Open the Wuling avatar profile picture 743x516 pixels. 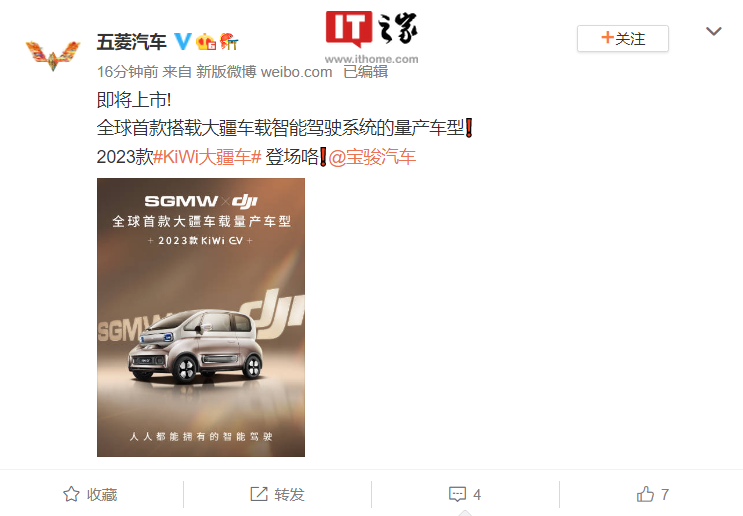pos(53,55)
